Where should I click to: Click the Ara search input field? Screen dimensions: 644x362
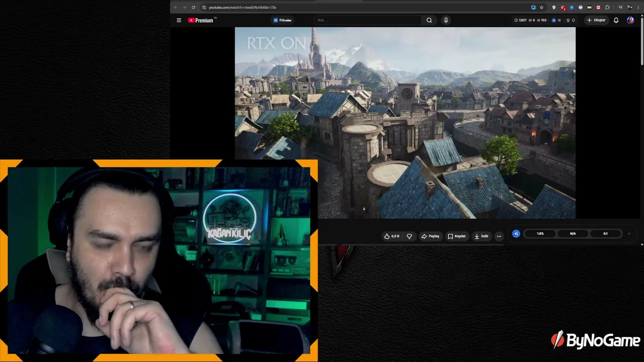coord(367,20)
